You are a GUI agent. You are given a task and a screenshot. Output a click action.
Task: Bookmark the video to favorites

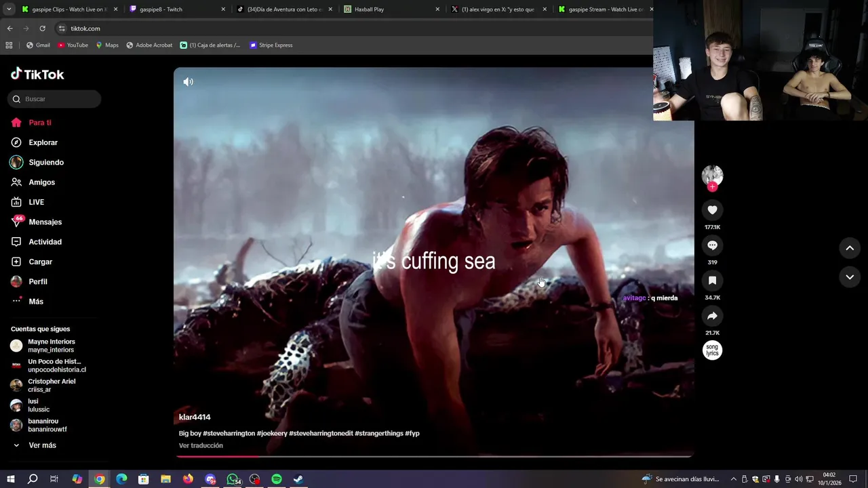(x=712, y=281)
